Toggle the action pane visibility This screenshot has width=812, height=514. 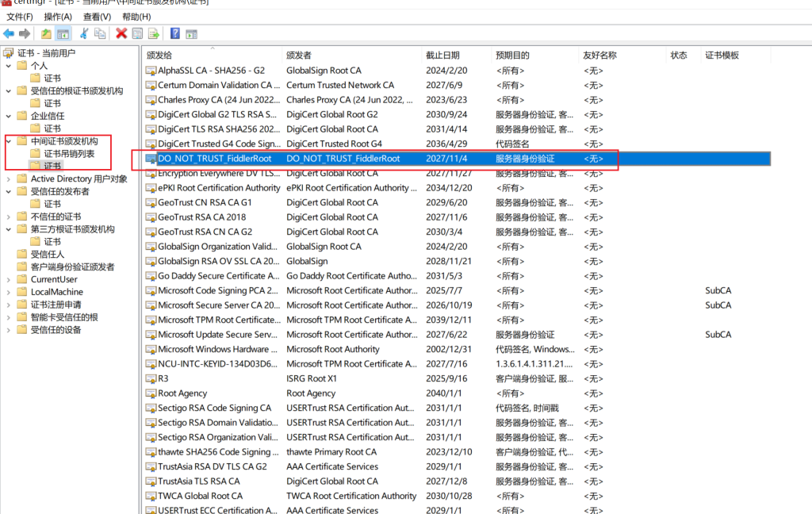tap(192, 34)
